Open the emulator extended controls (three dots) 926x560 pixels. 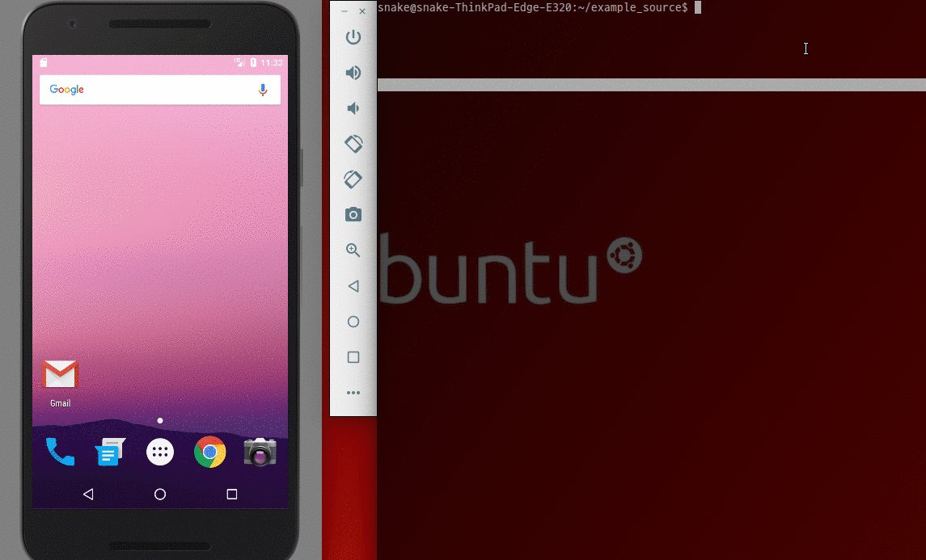(x=353, y=393)
